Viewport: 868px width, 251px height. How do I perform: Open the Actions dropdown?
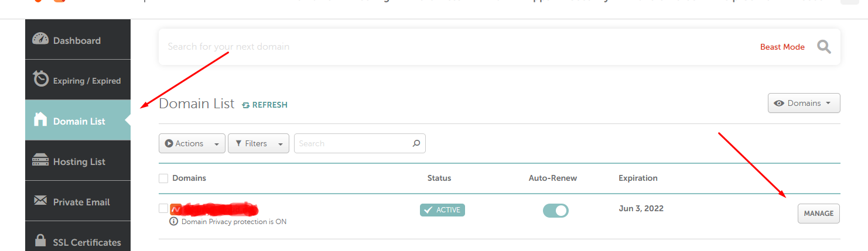(x=192, y=143)
